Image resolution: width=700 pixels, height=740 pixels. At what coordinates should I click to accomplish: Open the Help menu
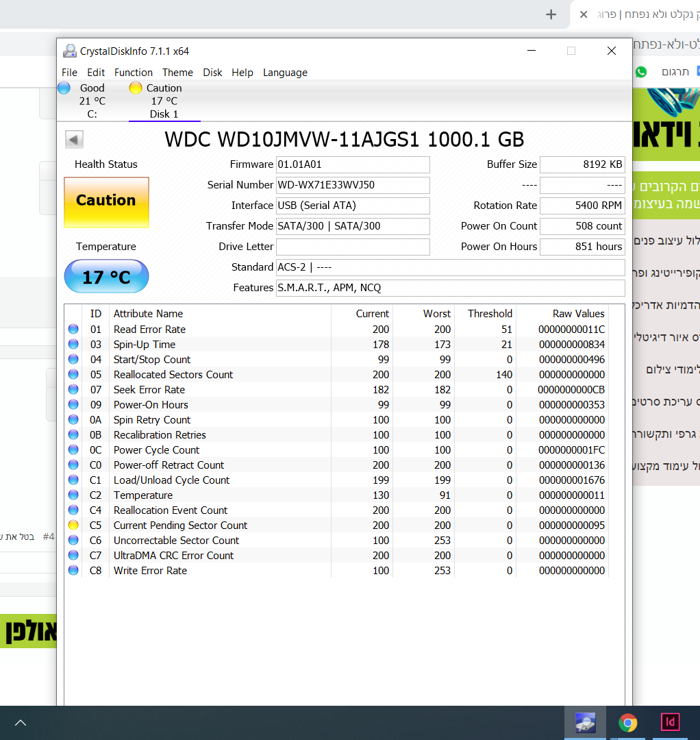point(242,72)
